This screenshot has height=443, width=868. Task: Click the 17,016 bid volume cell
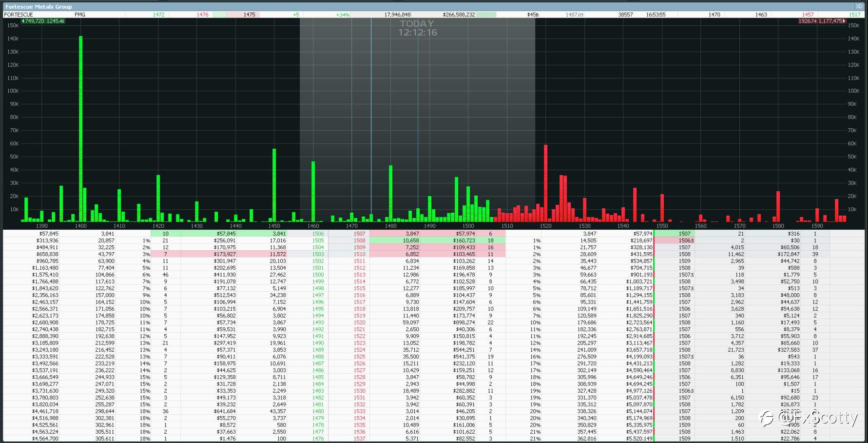pos(278,241)
